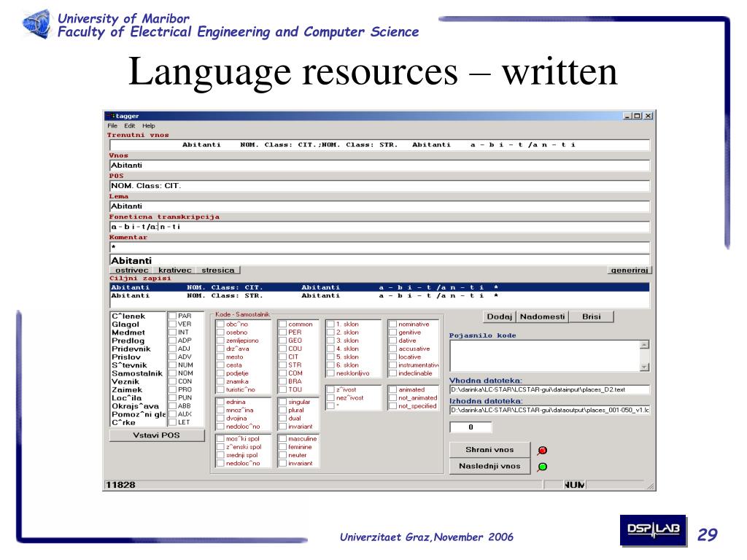Click the Lema input field
747x560 pixels.
coord(379,206)
